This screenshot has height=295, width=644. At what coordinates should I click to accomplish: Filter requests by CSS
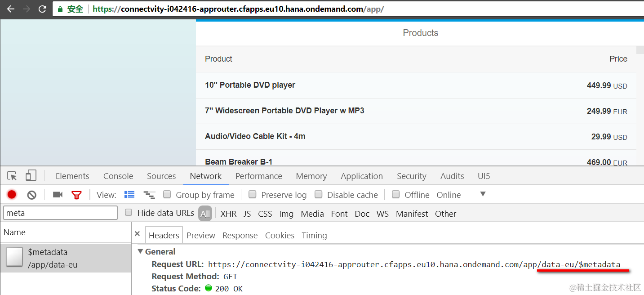point(265,214)
